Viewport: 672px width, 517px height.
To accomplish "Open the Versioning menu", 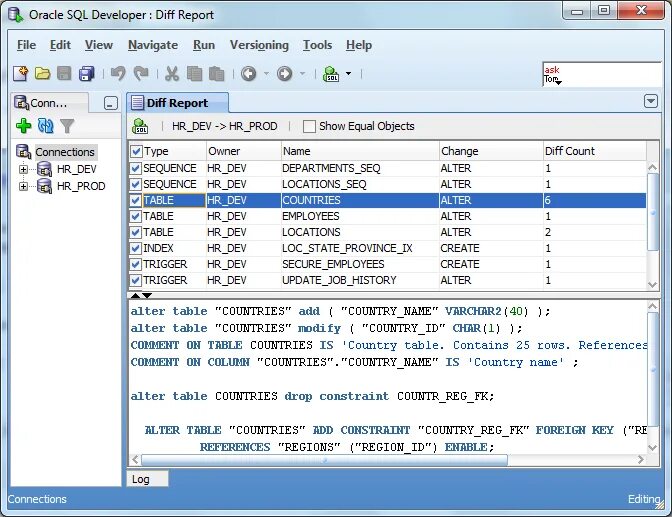I will tap(259, 45).
